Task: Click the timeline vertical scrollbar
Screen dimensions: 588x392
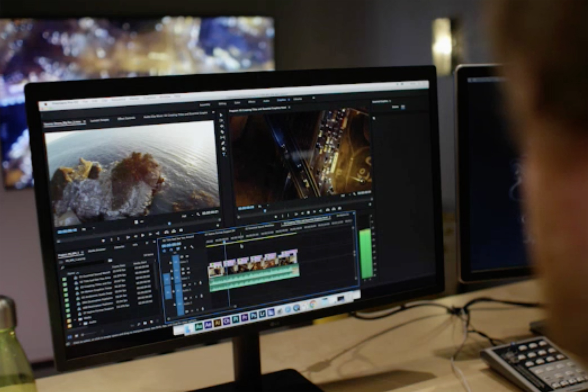Action: click(x=355, y=253)
